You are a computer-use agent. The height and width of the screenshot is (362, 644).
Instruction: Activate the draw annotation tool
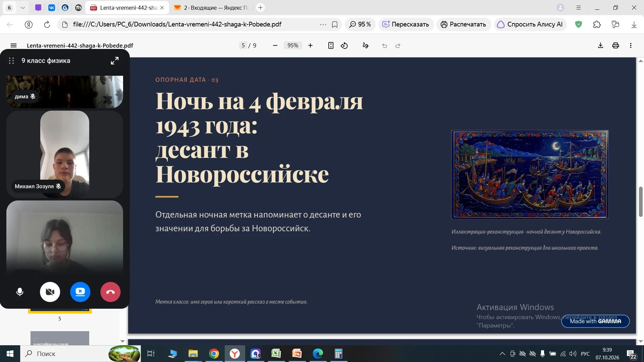[366, 46]
